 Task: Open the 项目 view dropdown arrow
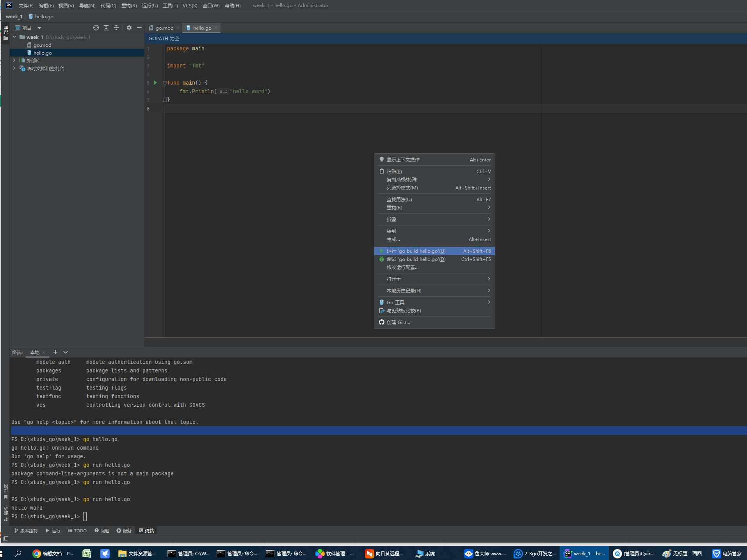pos(39,28)
